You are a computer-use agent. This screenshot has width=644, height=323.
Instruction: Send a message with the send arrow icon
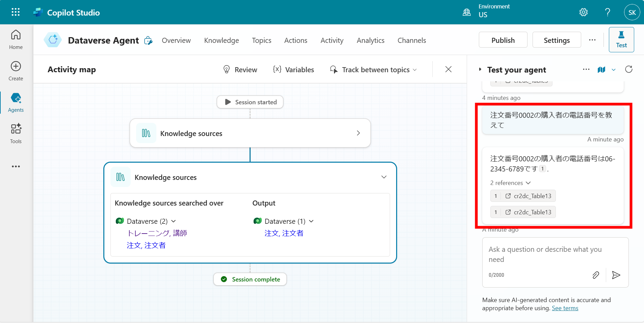coord(616,275)
